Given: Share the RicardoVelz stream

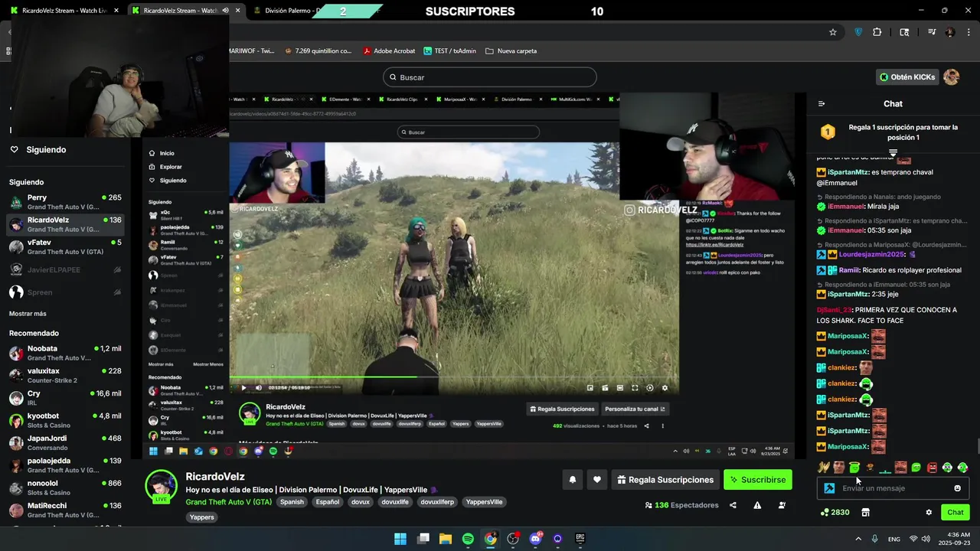Looking at the screenshot, I should pos(733,505).
